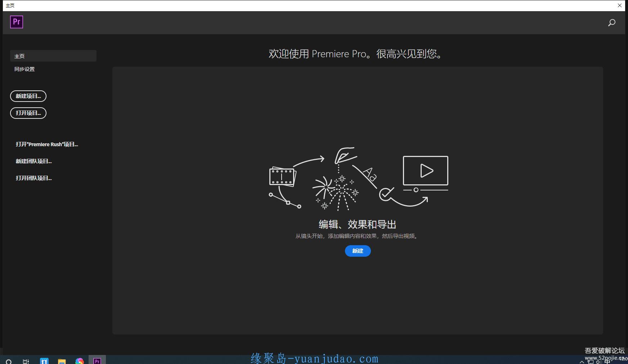Click the 中 input method indicator

(607, 362)
